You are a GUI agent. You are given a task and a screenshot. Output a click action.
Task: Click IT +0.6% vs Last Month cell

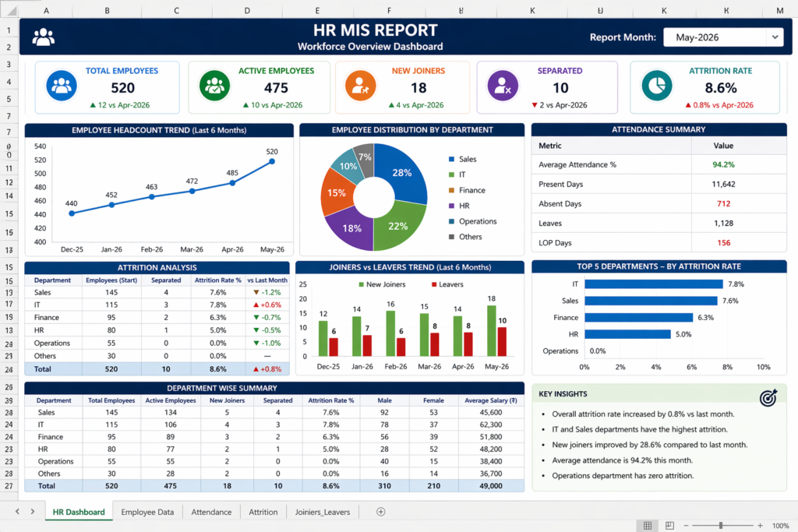267,305
